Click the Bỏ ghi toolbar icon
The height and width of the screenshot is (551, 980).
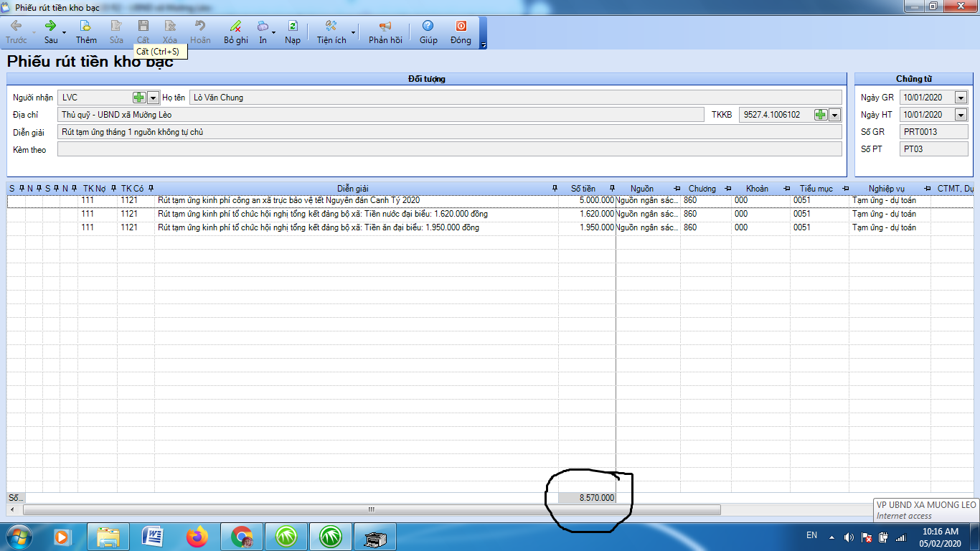(x=235, y=26)
